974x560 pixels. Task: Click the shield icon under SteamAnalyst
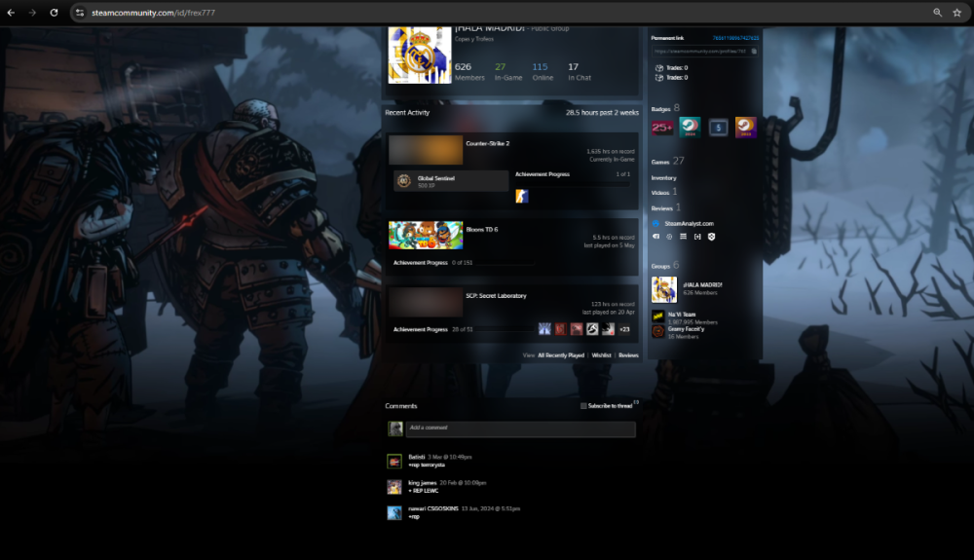[x=712, y=237]
